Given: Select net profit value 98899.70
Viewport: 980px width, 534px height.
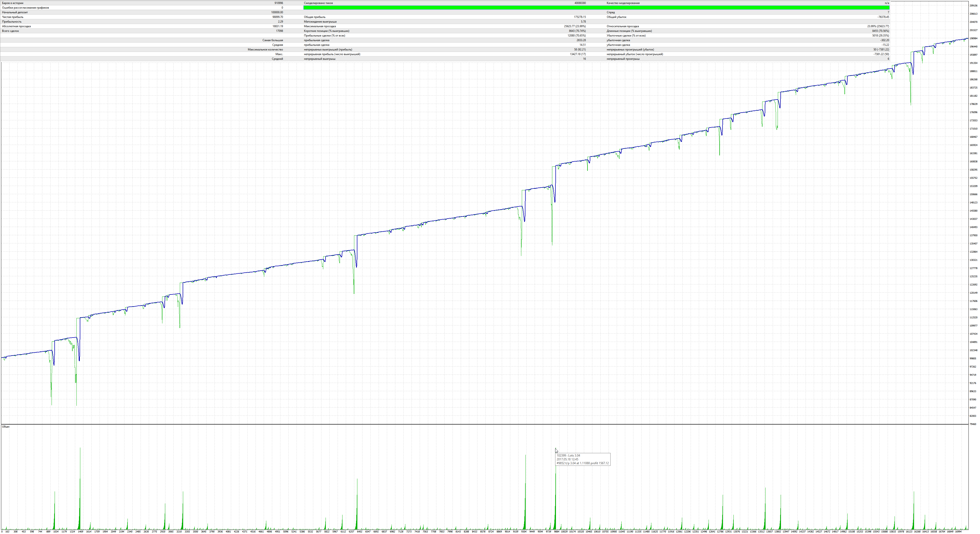Looking at the screenshot, I should [x=278, y=17].
